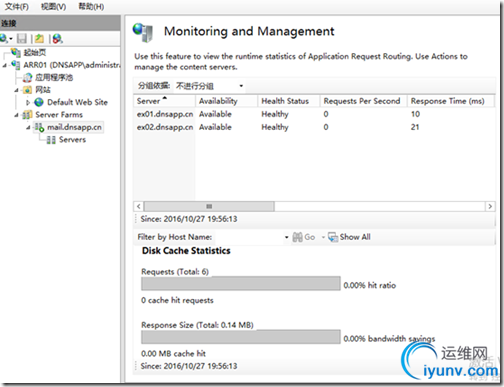Screen dimensions: 504x387
Task: Collapse the mail.dnsapp.cn farm node
Action: pos(28,128)
